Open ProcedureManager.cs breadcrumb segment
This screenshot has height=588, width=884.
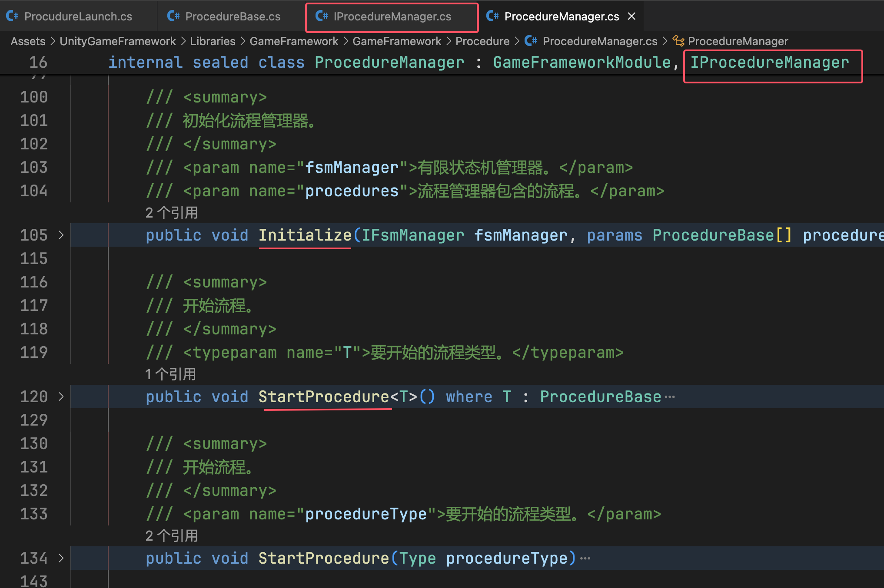coord(600,41)
